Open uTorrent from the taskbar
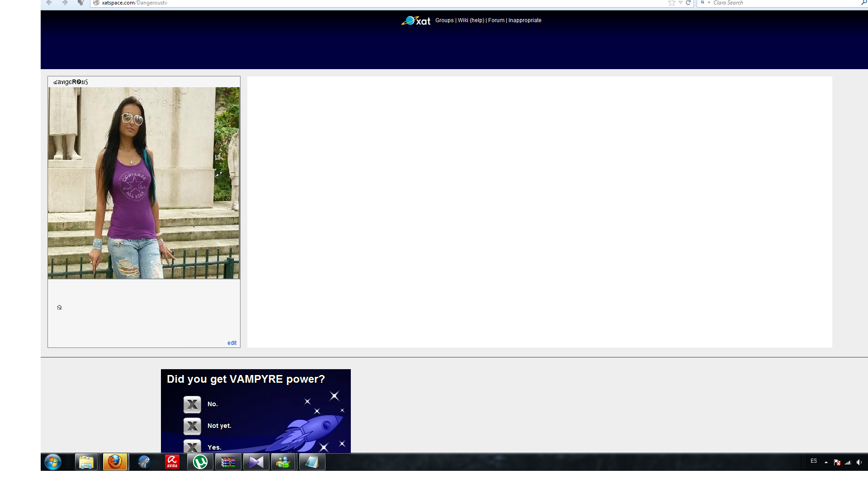Viewport: 868px width, 488px height. (x=200, y=462)
